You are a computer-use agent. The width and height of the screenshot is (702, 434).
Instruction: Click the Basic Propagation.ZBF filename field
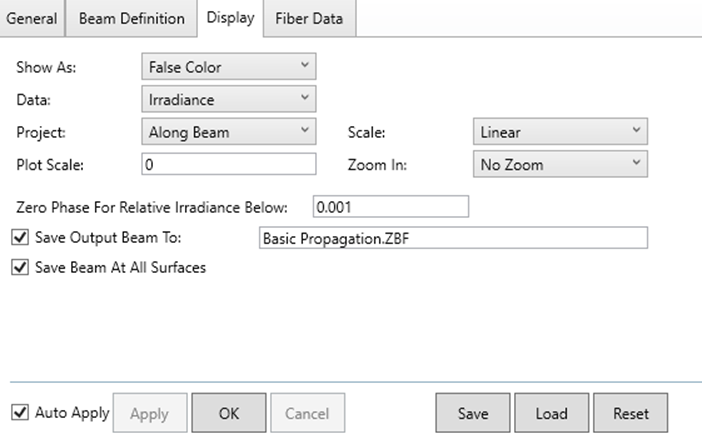coord(452,237)
